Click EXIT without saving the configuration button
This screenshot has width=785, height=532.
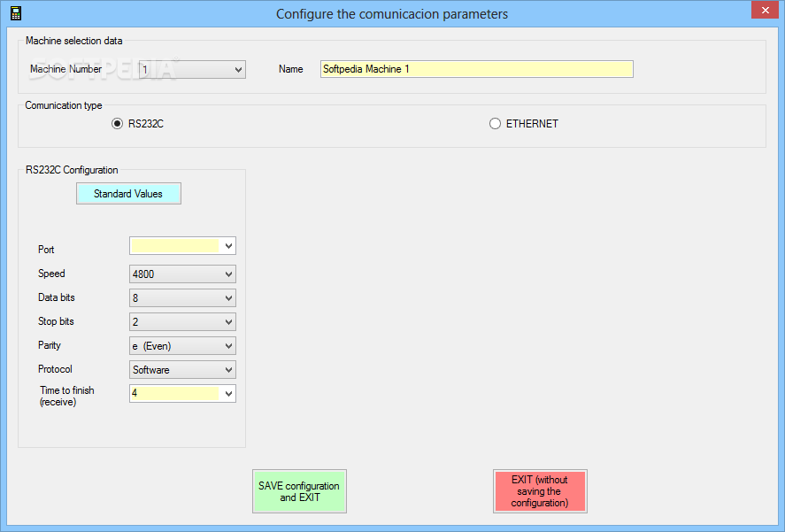(x=540, y=491)
